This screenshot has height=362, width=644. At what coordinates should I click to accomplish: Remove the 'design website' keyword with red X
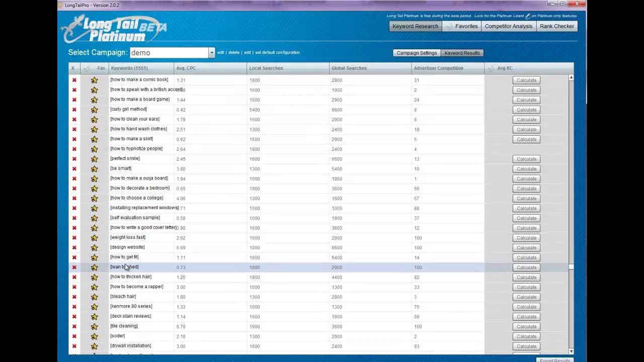click(x=74, y=247)
